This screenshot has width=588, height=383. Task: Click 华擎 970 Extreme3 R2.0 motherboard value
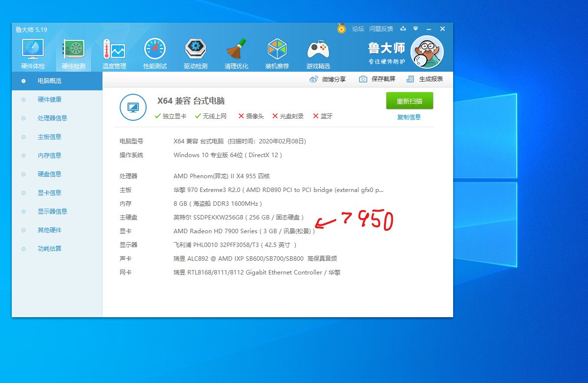click(278, 190)
